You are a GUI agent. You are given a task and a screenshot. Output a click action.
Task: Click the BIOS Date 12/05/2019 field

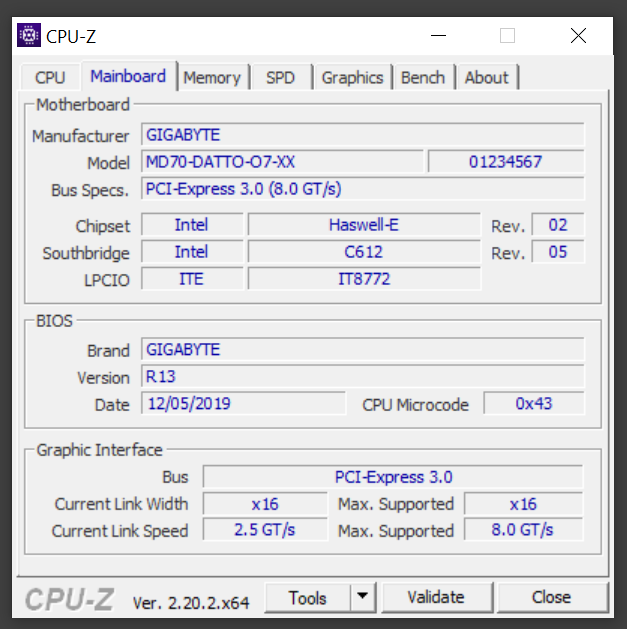pyautogui.click(x=243, y=404)
